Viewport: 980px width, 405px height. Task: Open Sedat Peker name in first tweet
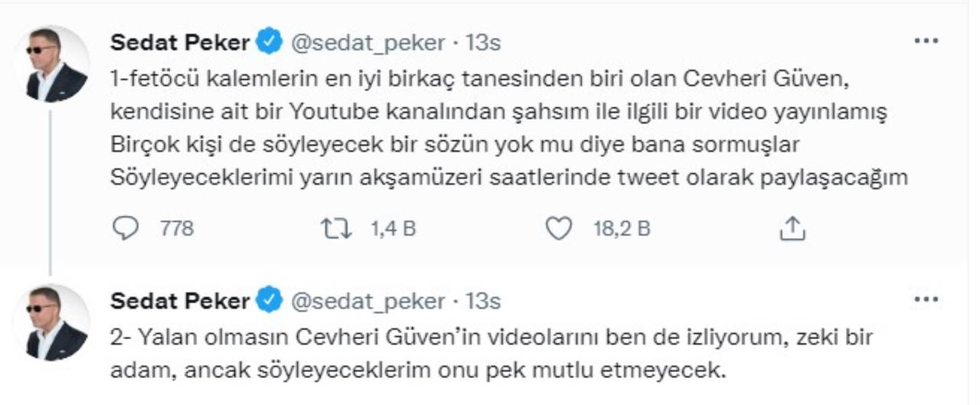180,43
